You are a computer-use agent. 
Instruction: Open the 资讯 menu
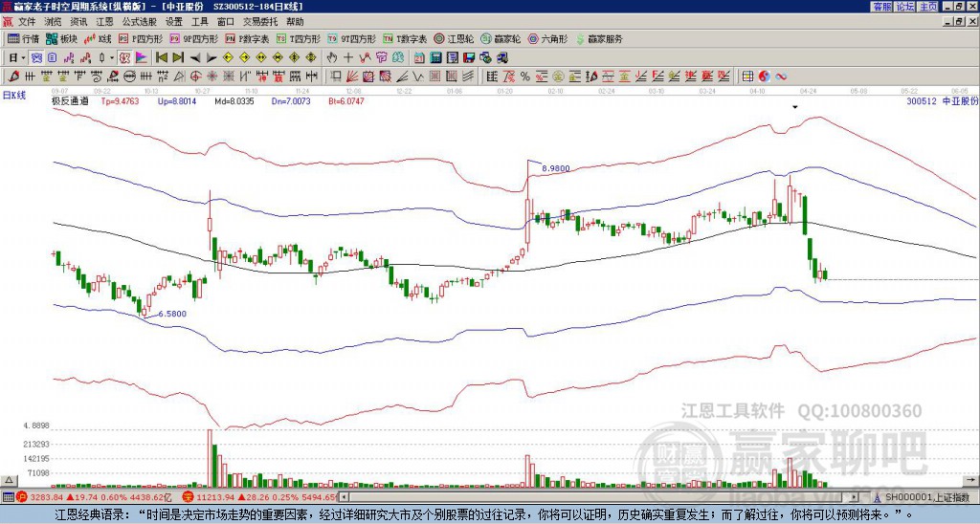78,22
